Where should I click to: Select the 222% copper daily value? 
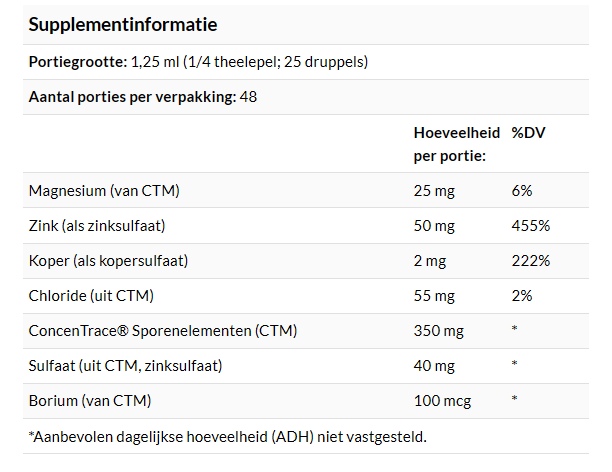[x=531, y=261]
